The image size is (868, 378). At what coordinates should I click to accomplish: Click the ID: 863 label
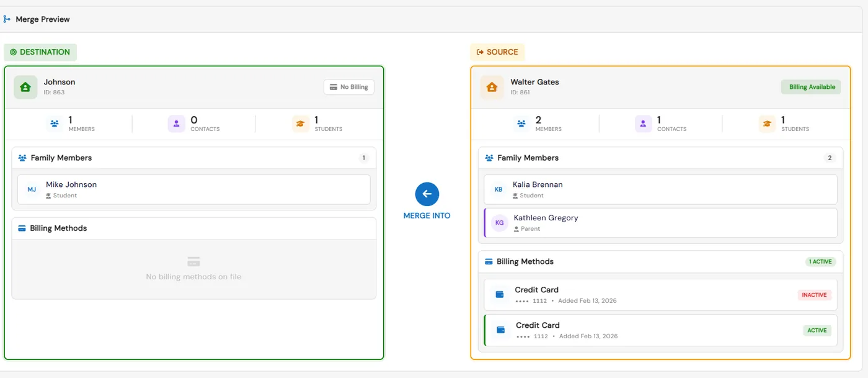point(54,92)
